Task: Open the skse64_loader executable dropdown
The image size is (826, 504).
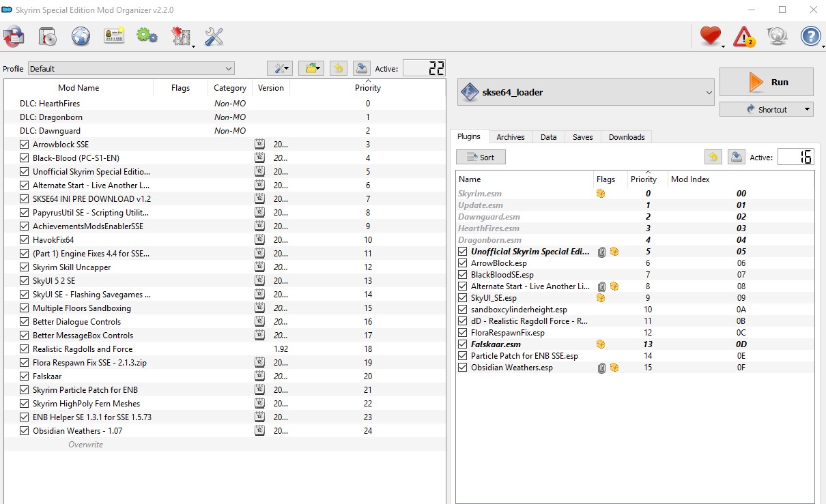Action: pos(584,92)
